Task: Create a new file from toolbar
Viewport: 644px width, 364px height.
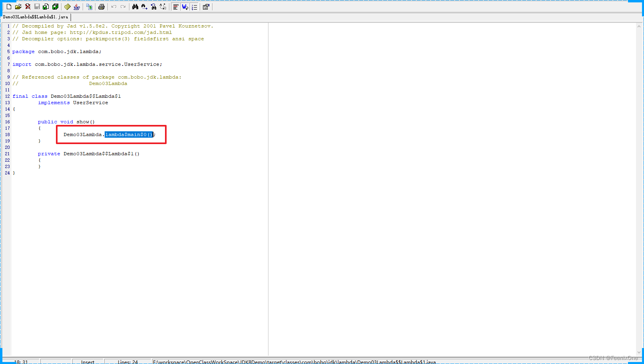Action: click(9, 7)
